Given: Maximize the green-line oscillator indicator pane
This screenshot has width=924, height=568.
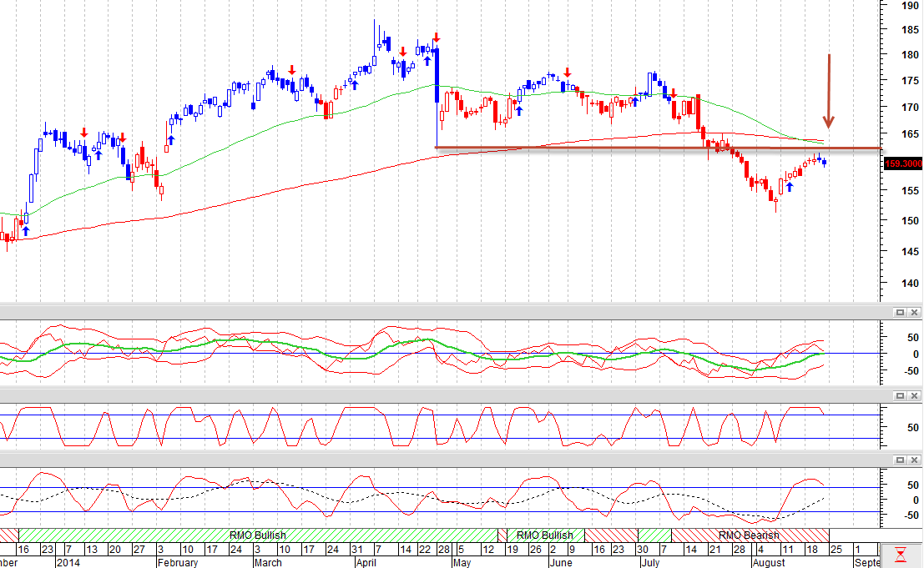Looking at the screenshot, I should click(x=900, y=313).
